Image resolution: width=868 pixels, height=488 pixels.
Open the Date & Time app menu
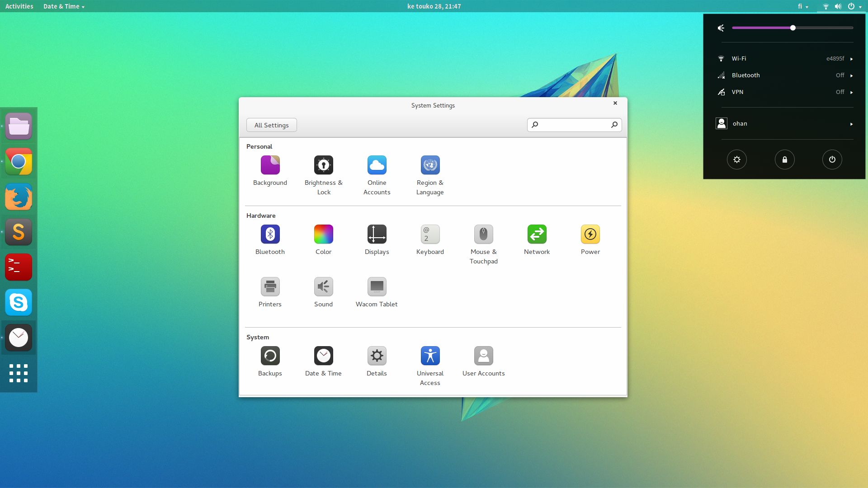point(64,6)
